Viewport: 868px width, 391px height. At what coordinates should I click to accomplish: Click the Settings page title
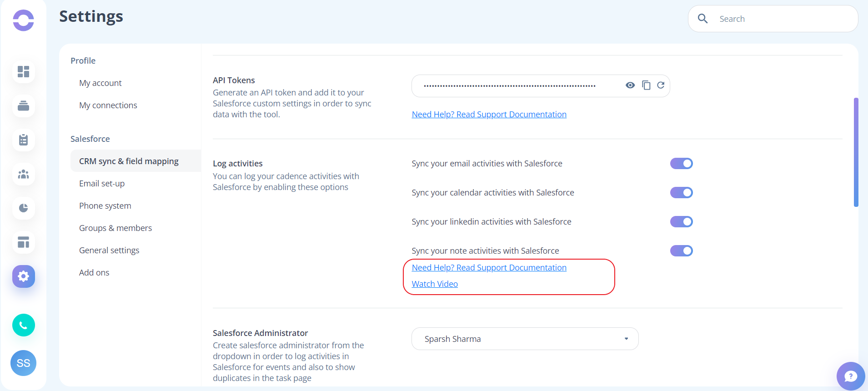(91, 16)
